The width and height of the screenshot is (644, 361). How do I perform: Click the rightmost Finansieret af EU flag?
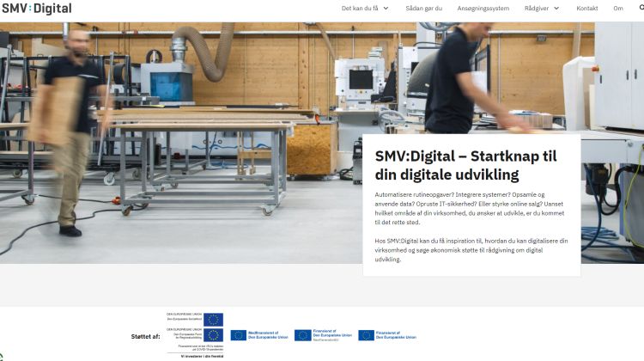(367, 335)
